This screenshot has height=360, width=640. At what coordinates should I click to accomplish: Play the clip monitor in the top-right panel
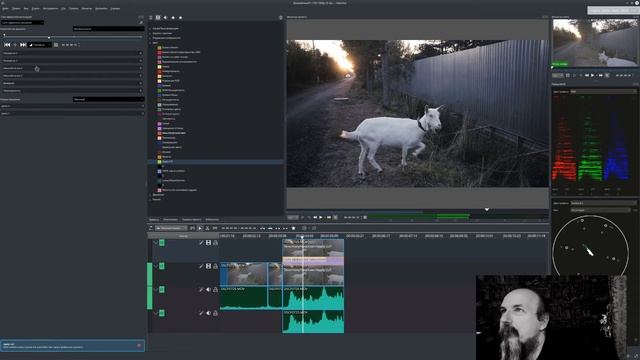pos(592,76)
